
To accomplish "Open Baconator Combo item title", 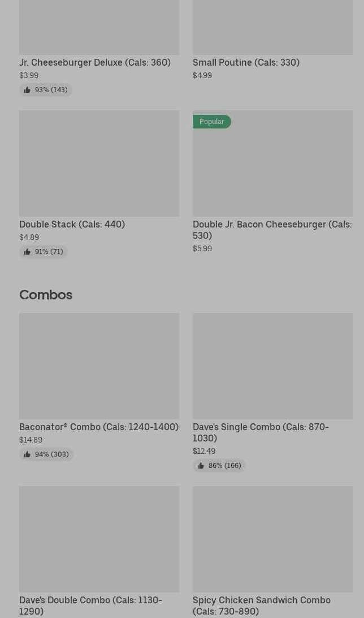I will pos(98,427).
